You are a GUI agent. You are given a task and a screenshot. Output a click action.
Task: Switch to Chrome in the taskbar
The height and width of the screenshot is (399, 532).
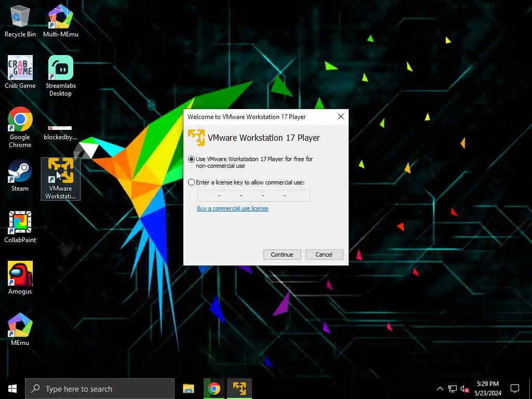214,389
